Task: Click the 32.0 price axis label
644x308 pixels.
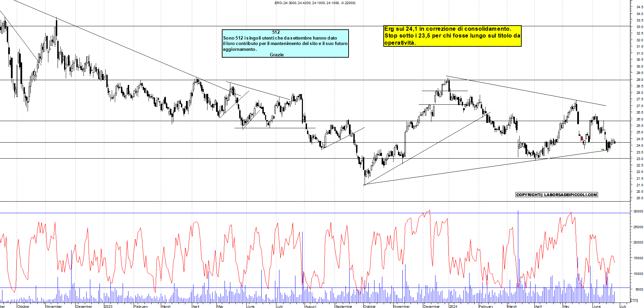Action: pyautogui.click(x=640, y=40)
